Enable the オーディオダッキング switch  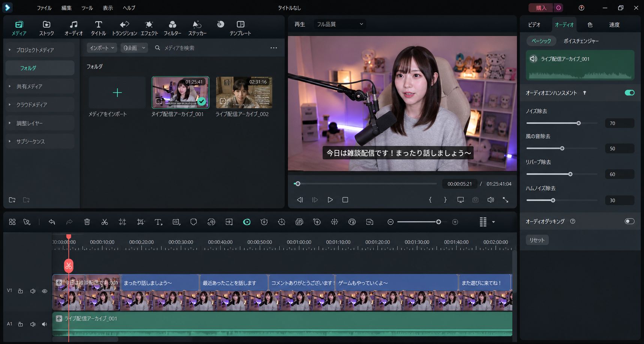click(630, 221)
